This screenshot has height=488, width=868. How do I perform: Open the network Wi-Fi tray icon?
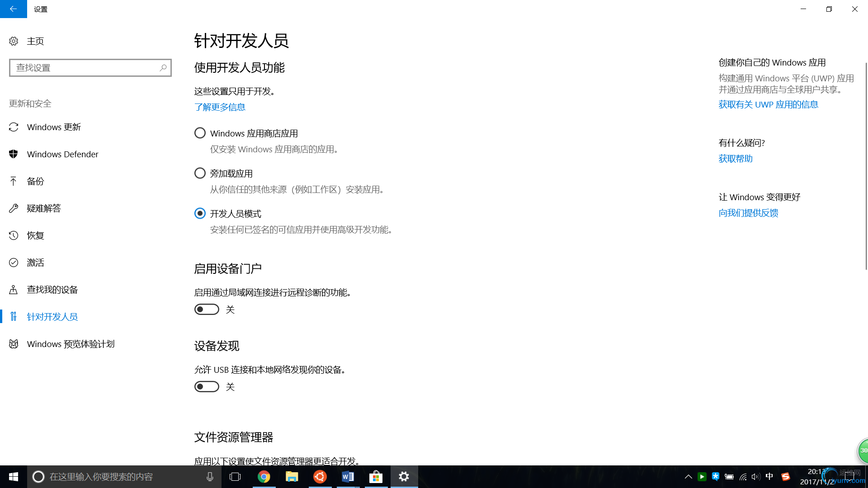coord(743,477)
